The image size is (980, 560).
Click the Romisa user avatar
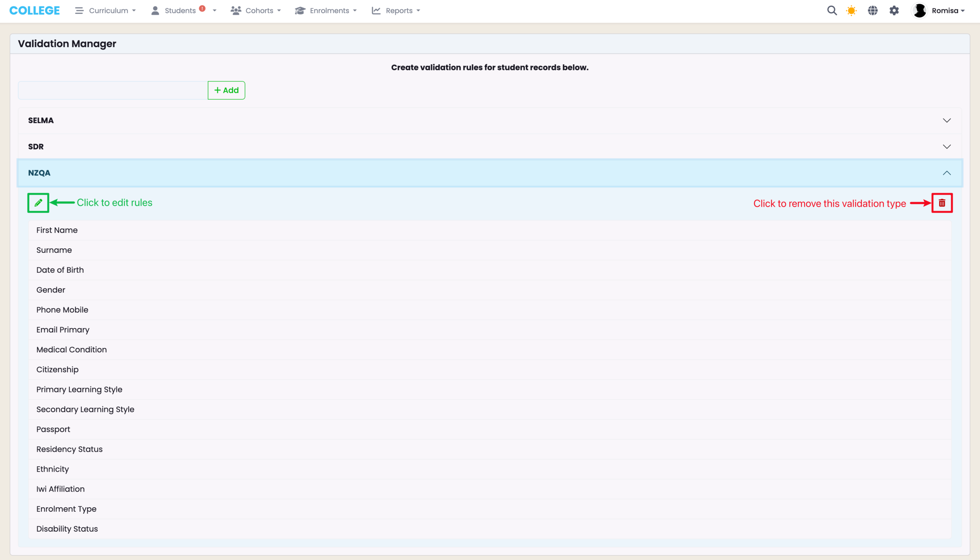[920, 11]
